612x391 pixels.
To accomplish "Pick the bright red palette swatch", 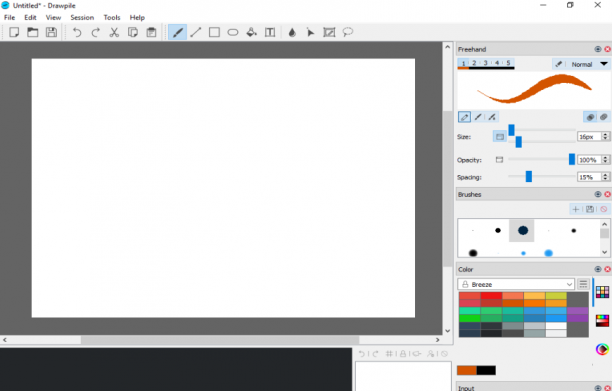I will (x=491, y=295).
